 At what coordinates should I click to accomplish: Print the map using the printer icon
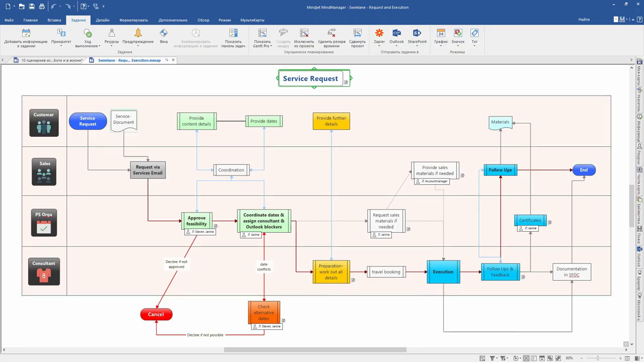(x=42, y=7)
